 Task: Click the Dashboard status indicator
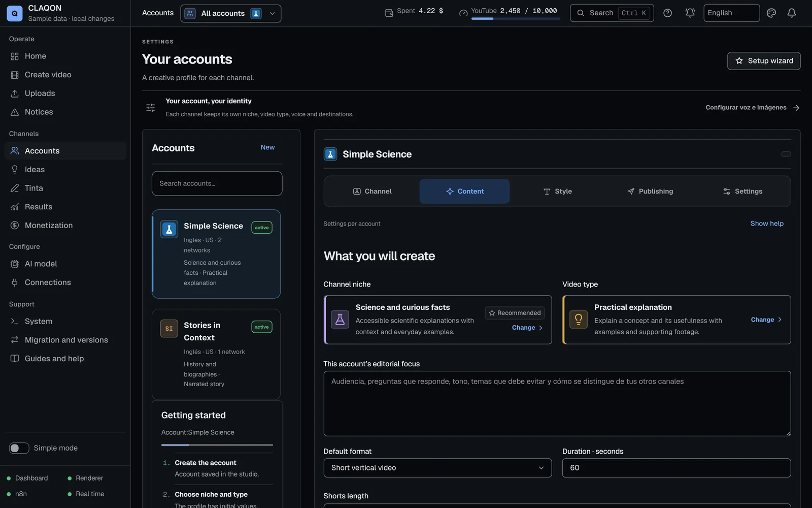(x=27, y=478)
